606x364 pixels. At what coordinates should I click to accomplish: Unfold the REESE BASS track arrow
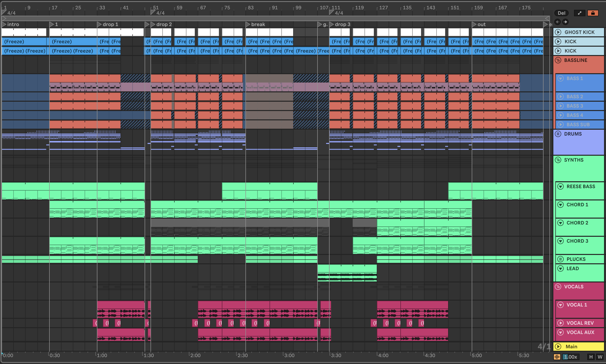click(x=561, y=186)
